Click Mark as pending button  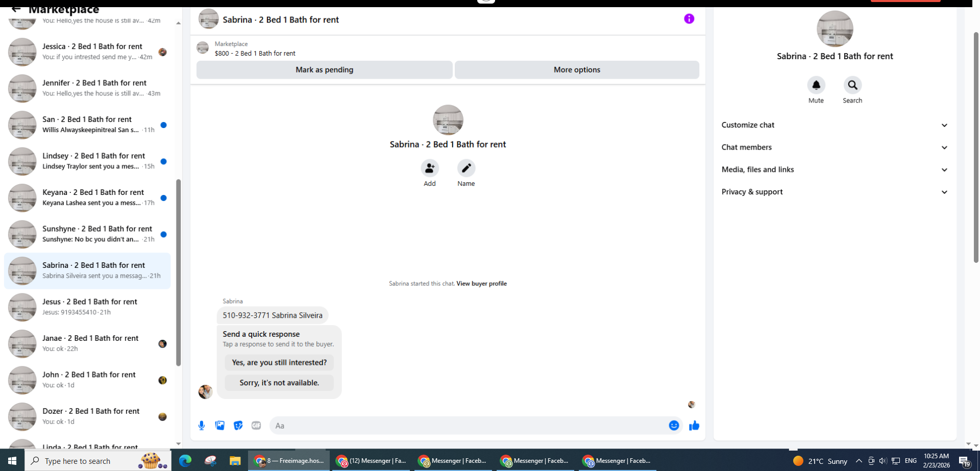(325, 70)
